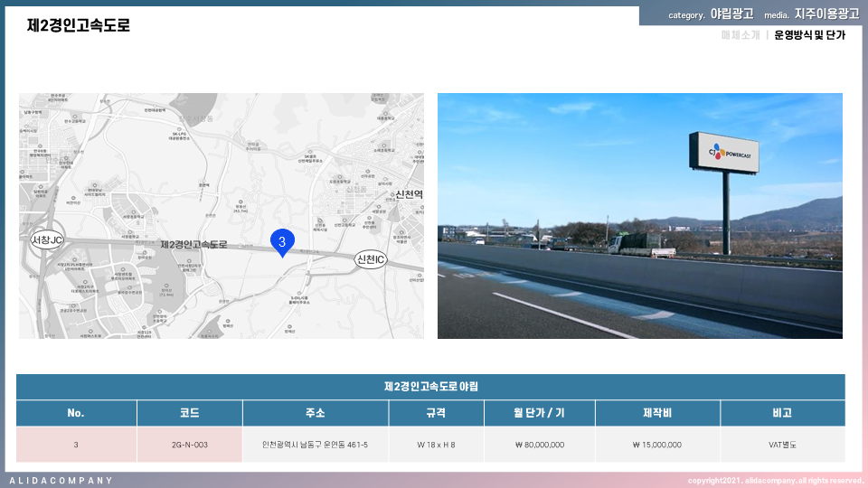Click the 제2경인고속도로 road label on map

tap(193, 245)
